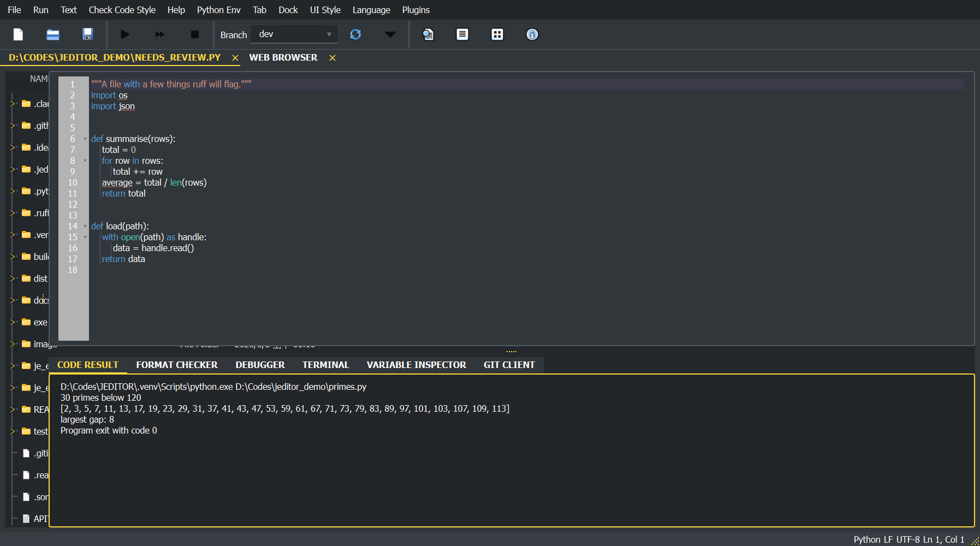The image size is (980, 546).
Task: Open the Text menu
Action: (x=69, y=10)
